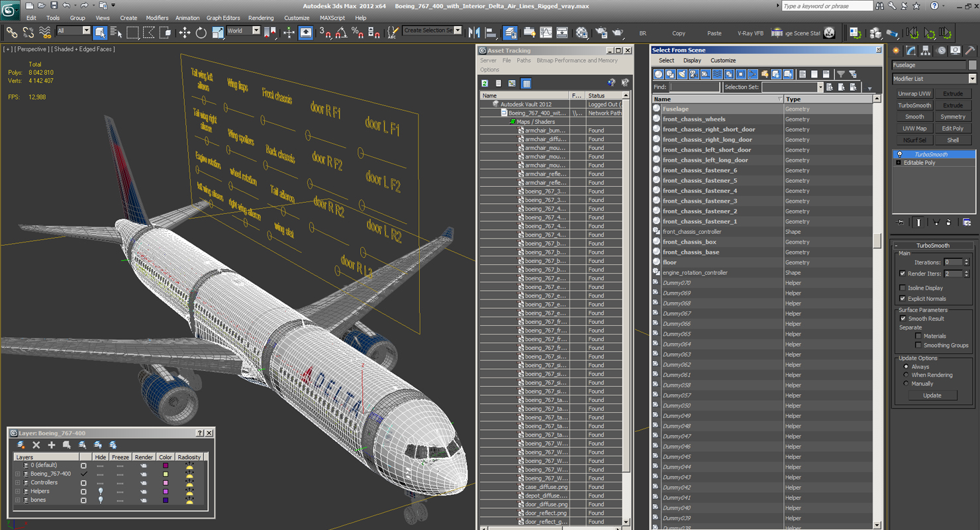The image size is (980, 530).
Task: Click object color swatch next to Fuselage name
Action: click(972, 65)
